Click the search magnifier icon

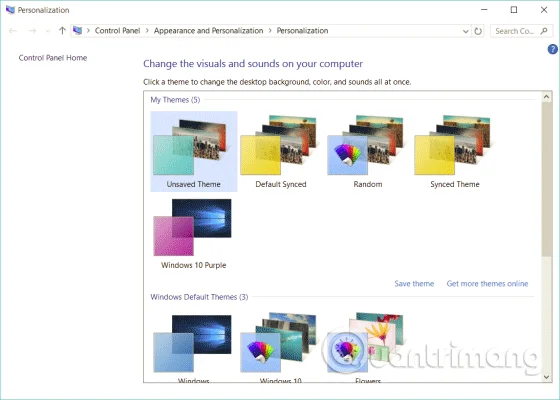[x=544, y=31]
